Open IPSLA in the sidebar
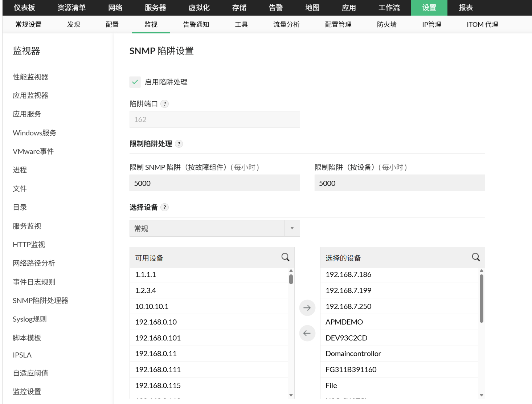Screen dimensions: 532x404 click(22, 355)
